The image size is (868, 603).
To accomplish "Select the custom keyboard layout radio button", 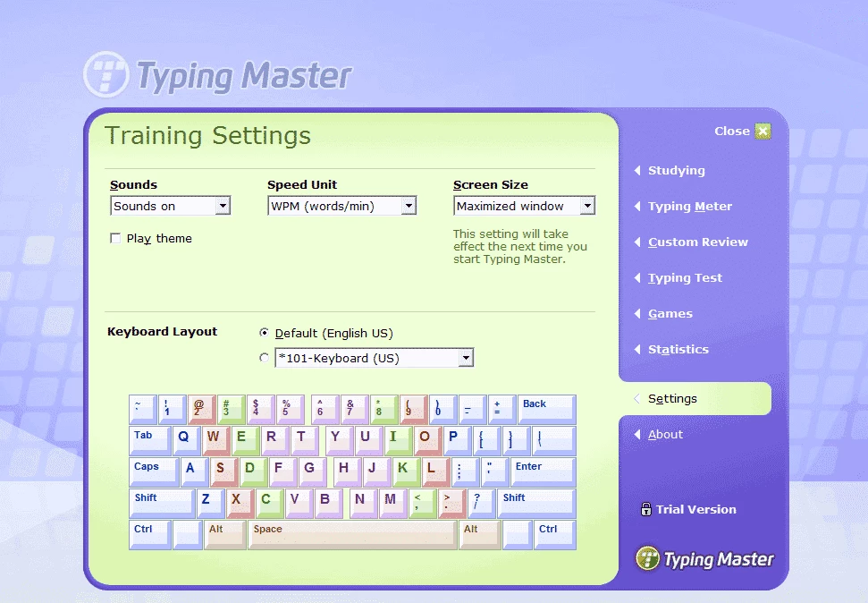I will 264,358.
